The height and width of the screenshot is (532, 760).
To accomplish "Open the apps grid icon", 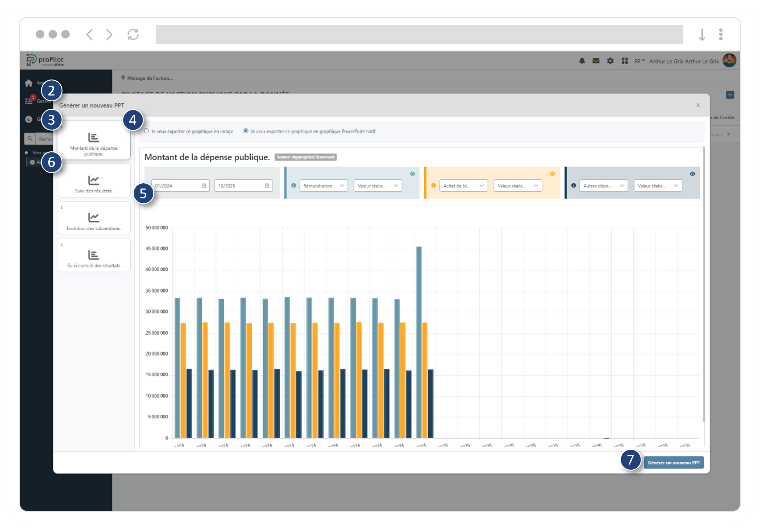I will (625, 61).
